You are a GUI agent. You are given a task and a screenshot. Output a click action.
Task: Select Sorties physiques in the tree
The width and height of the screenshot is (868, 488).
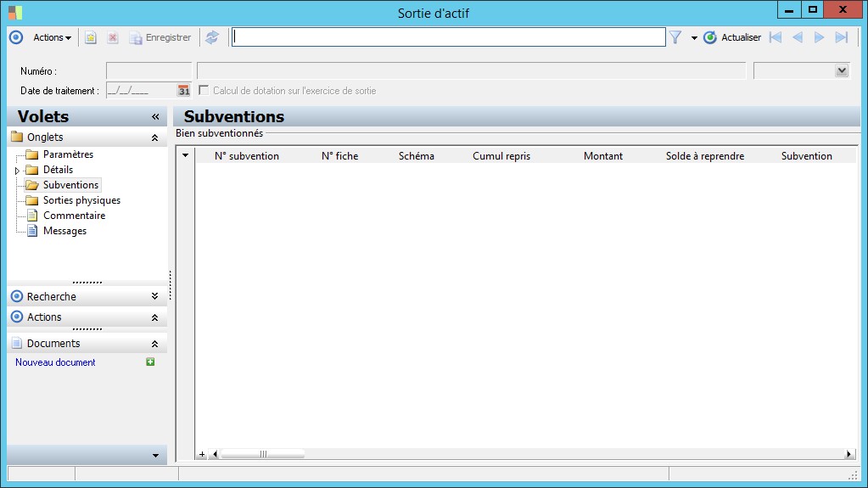[82, 200]
